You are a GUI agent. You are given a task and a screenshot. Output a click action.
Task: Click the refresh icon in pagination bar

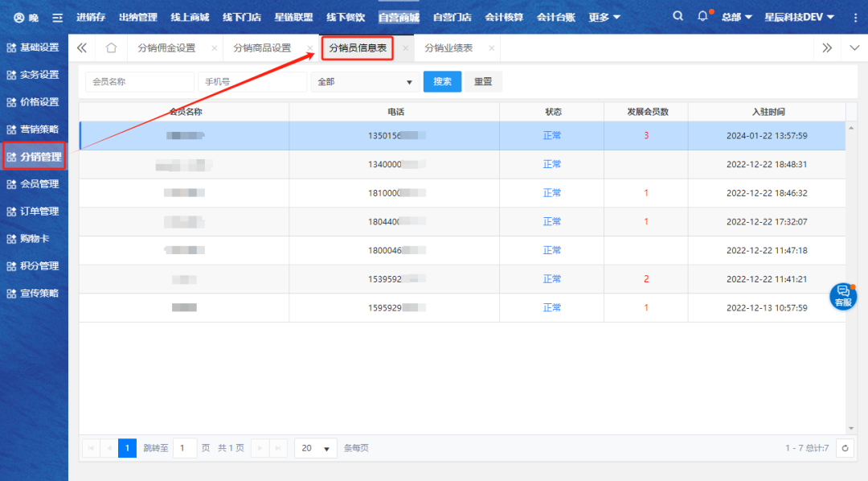844,448
